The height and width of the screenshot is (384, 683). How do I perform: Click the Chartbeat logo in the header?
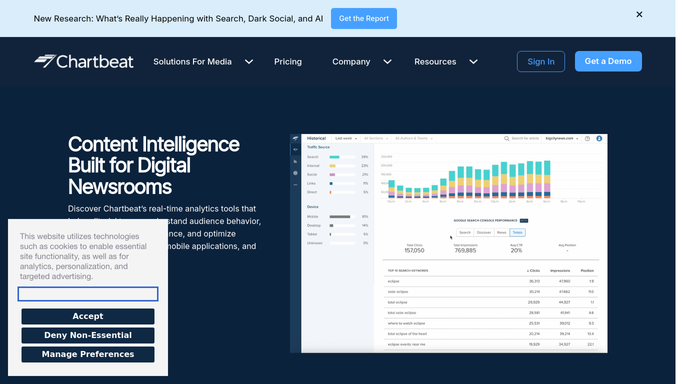(84, 61)
